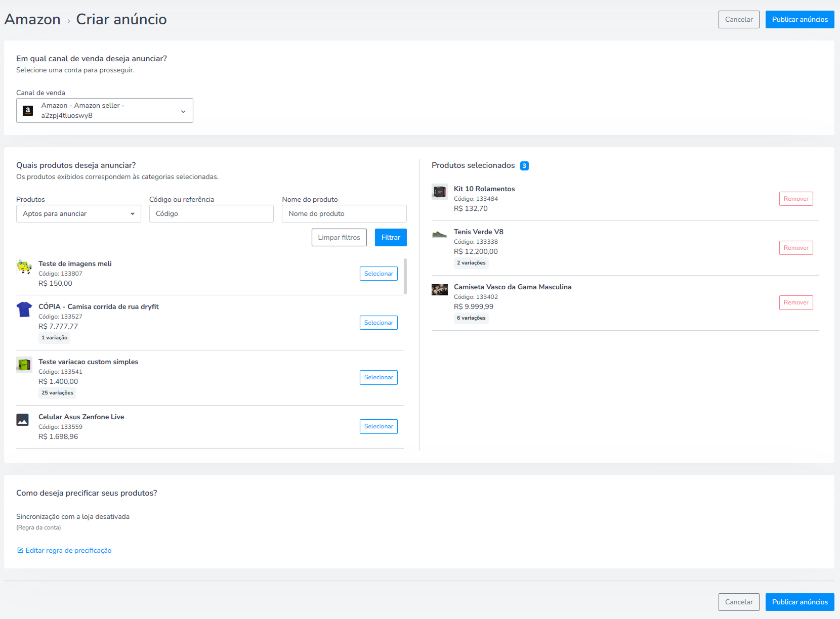The width and height of the screenshot is (840, 619).
Task: Click the product list vertical scrollbar
Action: [405, 276]
